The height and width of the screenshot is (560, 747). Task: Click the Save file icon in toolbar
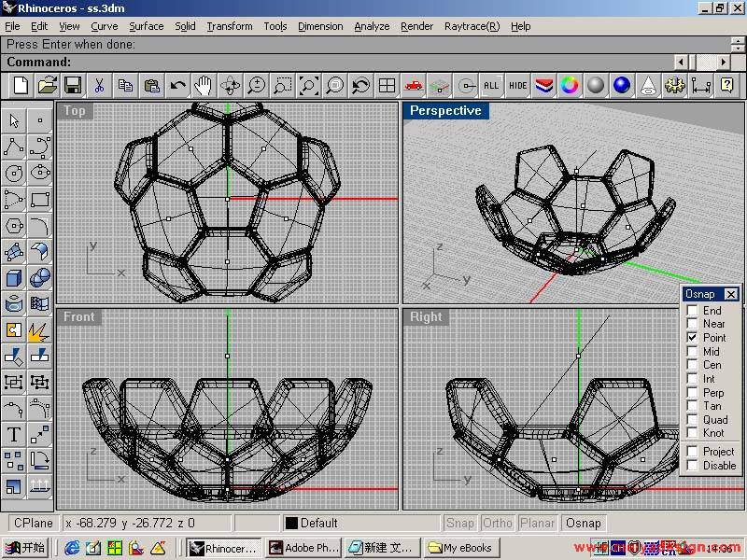[72, 86]
